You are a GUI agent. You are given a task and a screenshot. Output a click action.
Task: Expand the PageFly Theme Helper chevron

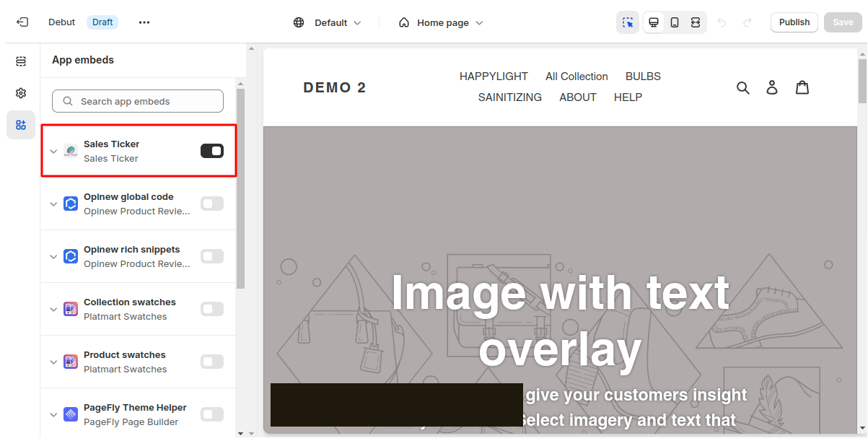(x=53, y=415)
